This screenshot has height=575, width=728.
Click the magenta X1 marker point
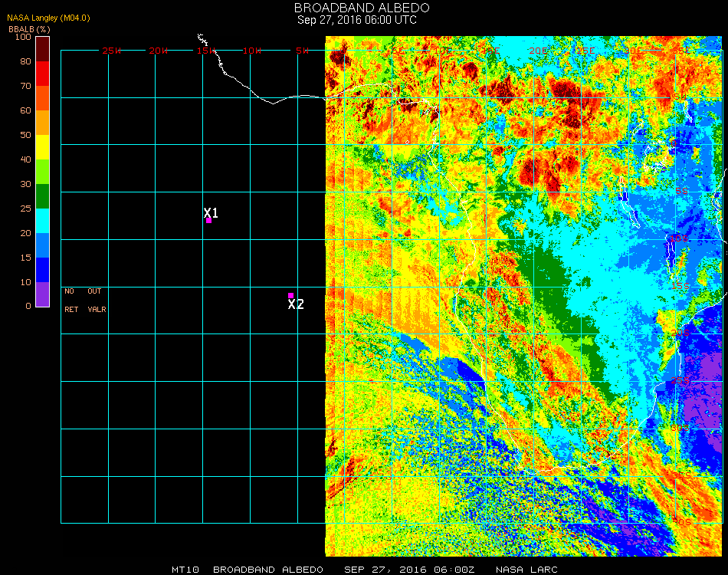[x=208, y=220]
